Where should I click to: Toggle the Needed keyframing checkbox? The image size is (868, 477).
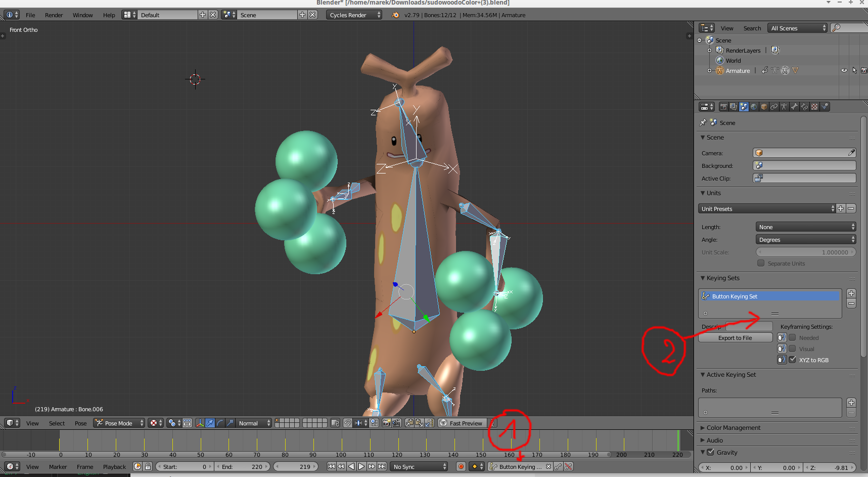[x=792, y=337]
